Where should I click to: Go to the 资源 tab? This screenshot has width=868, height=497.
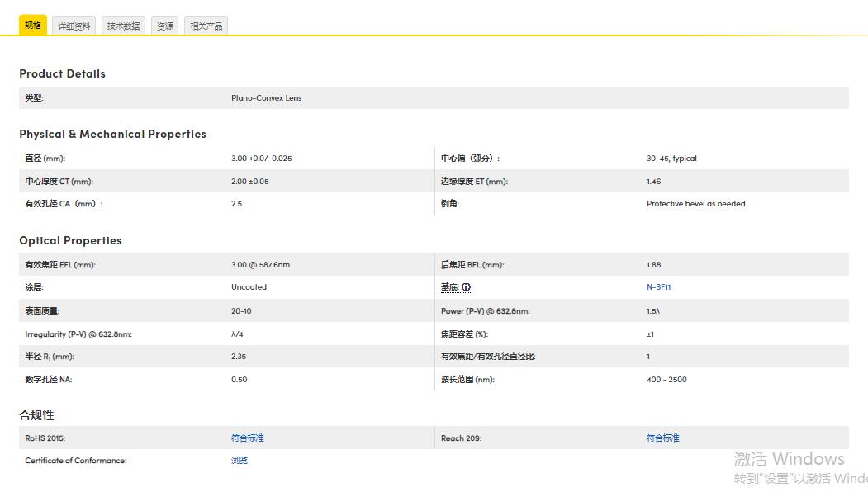pos(164,26)
